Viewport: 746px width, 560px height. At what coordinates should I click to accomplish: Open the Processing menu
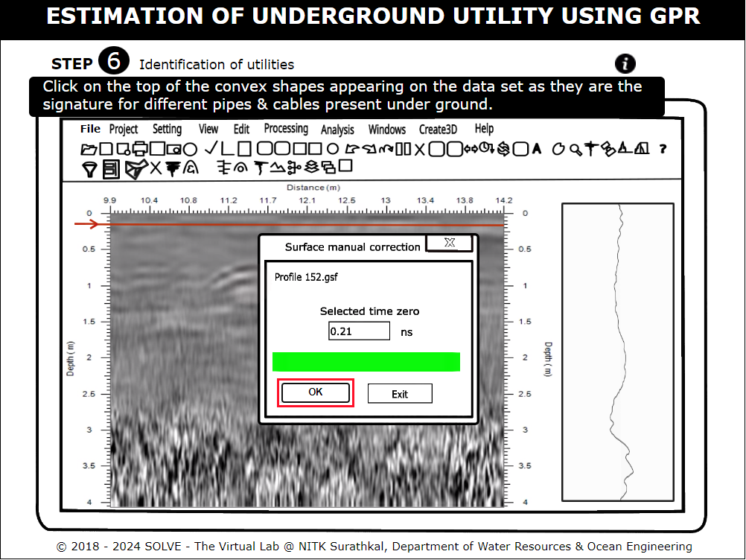(286, 129)
